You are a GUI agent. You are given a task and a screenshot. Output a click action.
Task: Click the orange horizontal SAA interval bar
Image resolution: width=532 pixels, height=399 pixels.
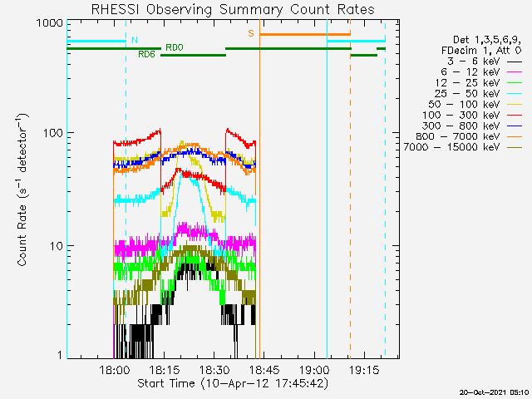(305, 34)
